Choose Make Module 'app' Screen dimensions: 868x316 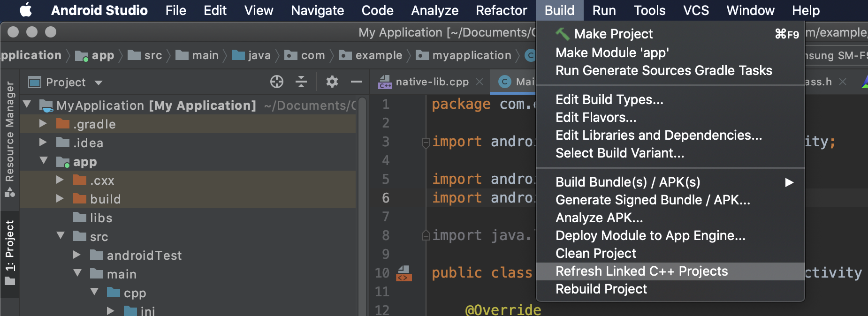coord(670,53)
